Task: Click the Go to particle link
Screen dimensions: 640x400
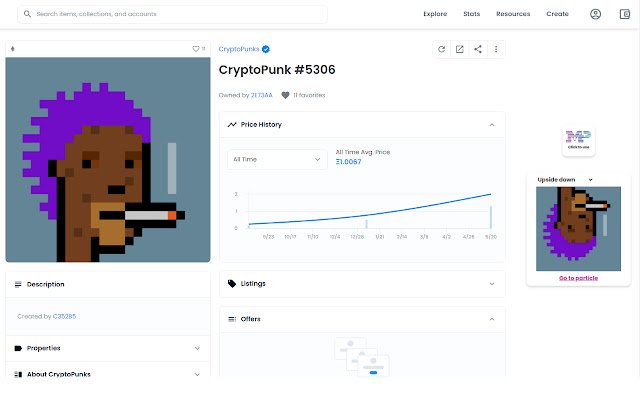Action: [x=578, y=278]
